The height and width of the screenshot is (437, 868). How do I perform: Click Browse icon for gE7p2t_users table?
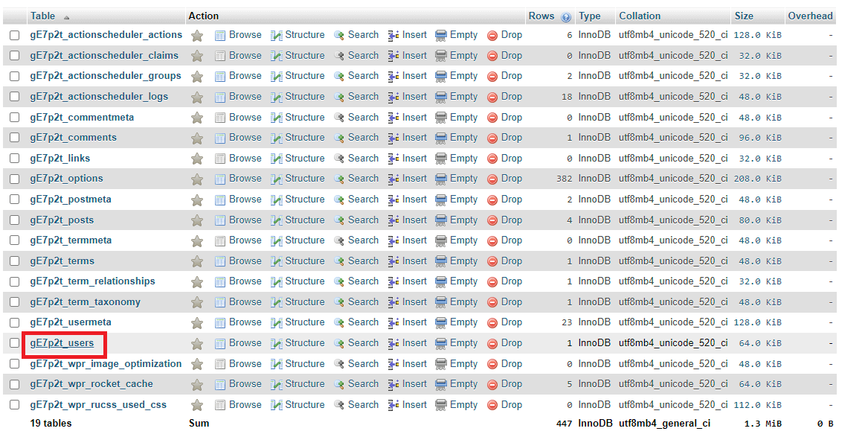tap(220, 343)
